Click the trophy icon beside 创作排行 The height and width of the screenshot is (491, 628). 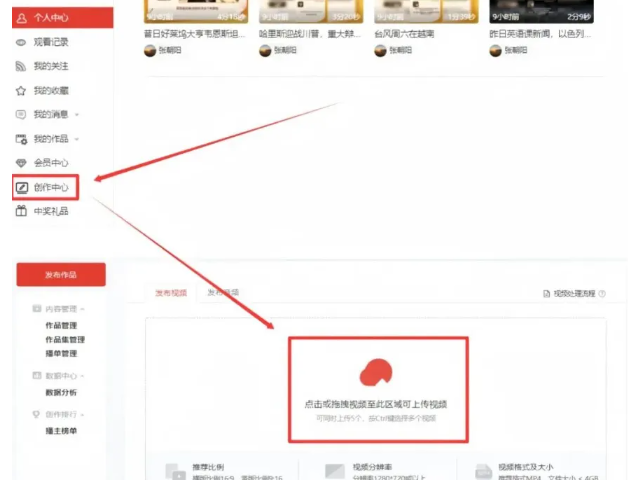[x=36, y=415]
